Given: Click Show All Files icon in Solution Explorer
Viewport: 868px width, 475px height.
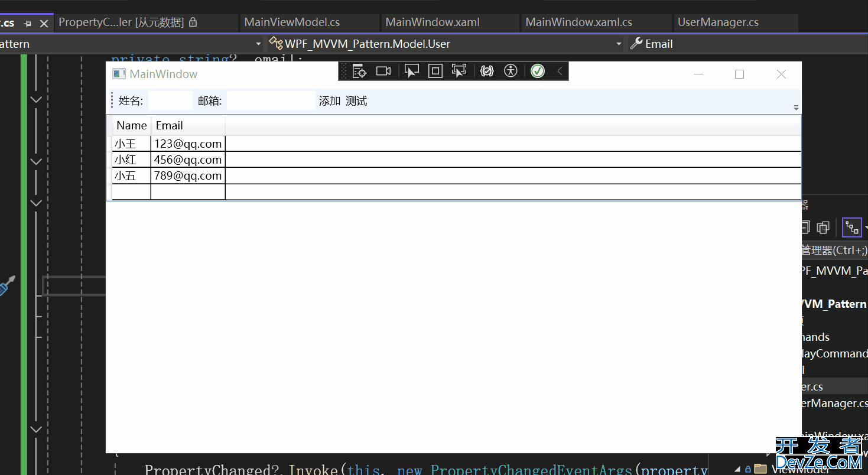Looking at the screenshot, I should 823,227.
